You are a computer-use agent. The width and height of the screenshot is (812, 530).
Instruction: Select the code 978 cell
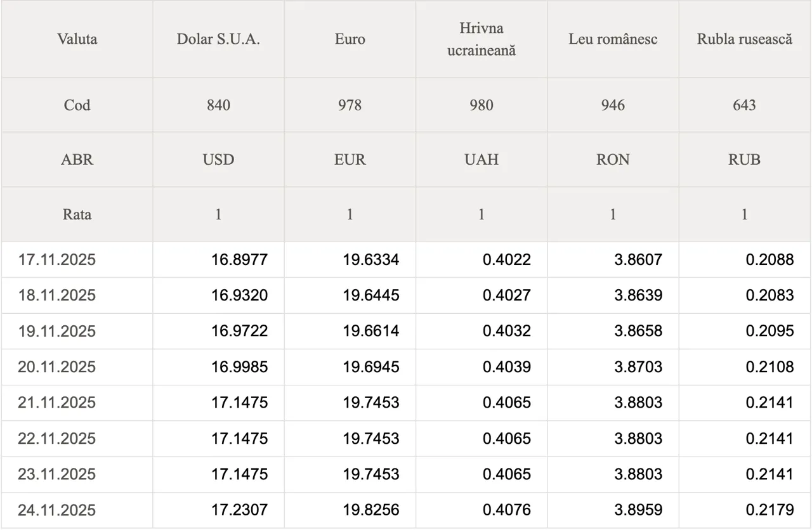[x=350, y=105]
